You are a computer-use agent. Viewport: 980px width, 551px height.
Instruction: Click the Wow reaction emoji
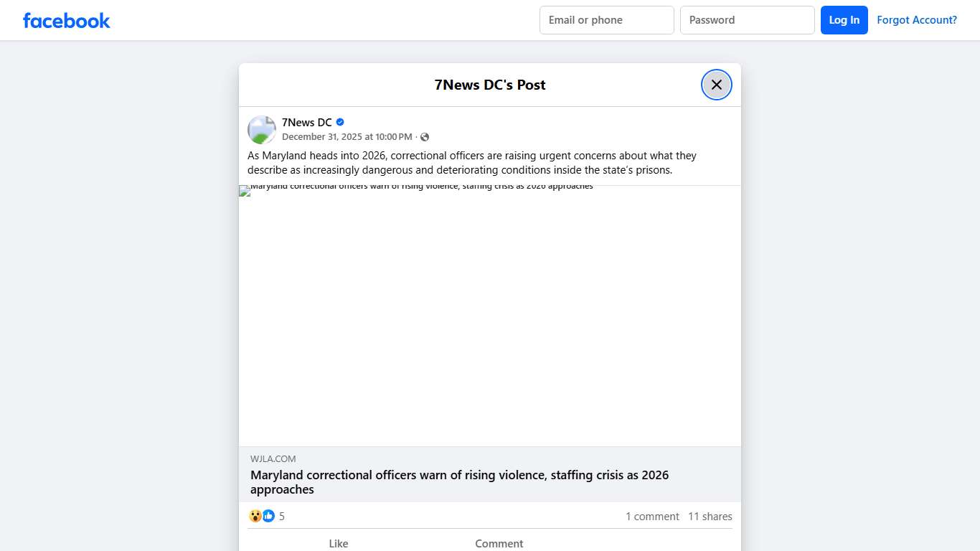[255, 516]
